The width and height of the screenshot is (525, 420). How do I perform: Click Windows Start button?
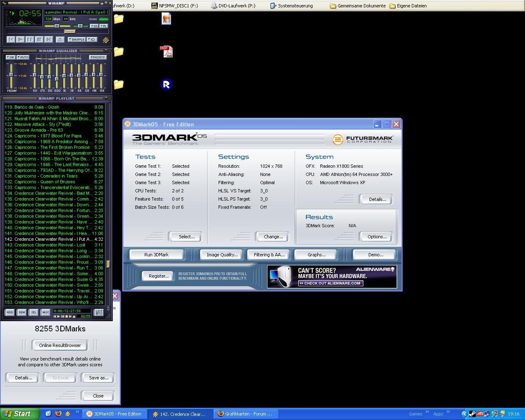click(20, 414)
